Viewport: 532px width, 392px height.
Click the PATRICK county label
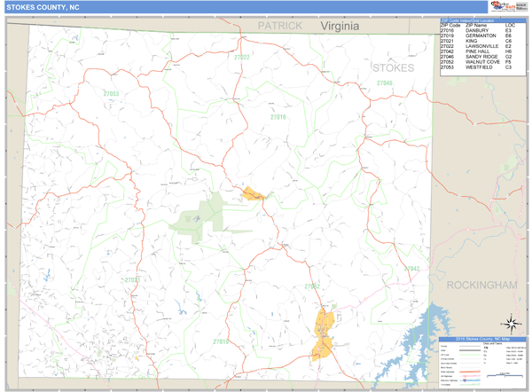[x=280, y=27]
